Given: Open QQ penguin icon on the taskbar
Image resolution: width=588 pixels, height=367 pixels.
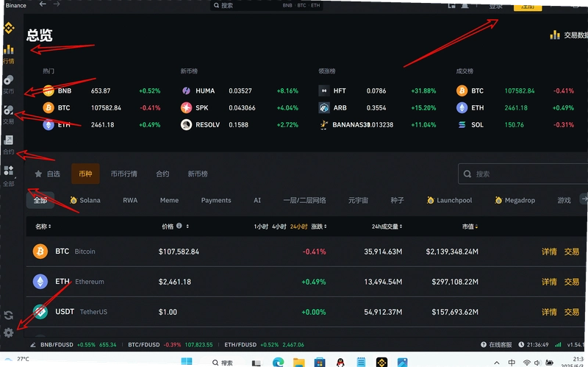Looking at the screenshot, I should click(x=340, y=362).
